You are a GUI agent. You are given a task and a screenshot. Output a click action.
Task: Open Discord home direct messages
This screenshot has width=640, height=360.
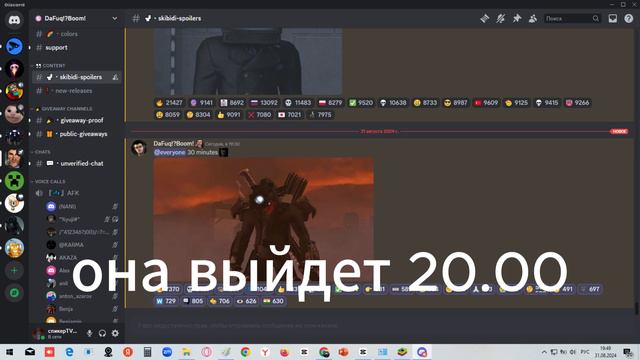(14, 20)
